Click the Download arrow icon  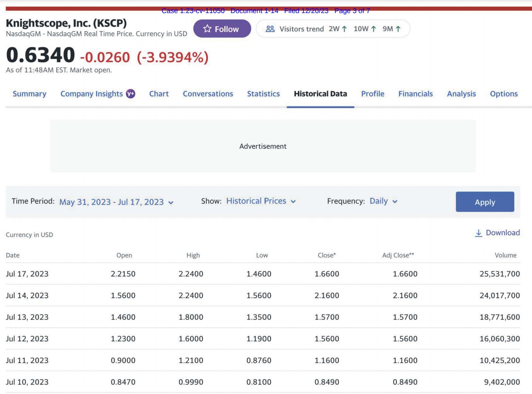[x=479, y=233]
